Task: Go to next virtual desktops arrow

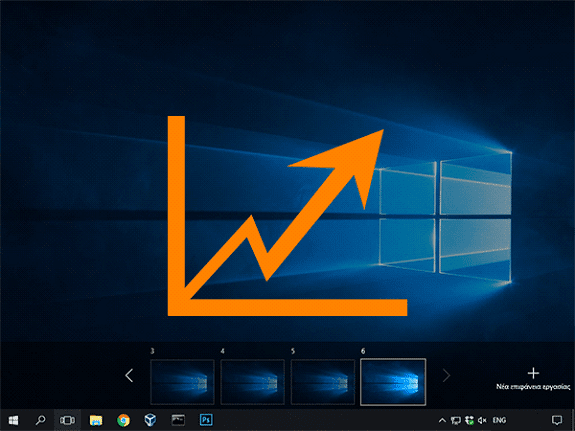Action: point(446,375)
